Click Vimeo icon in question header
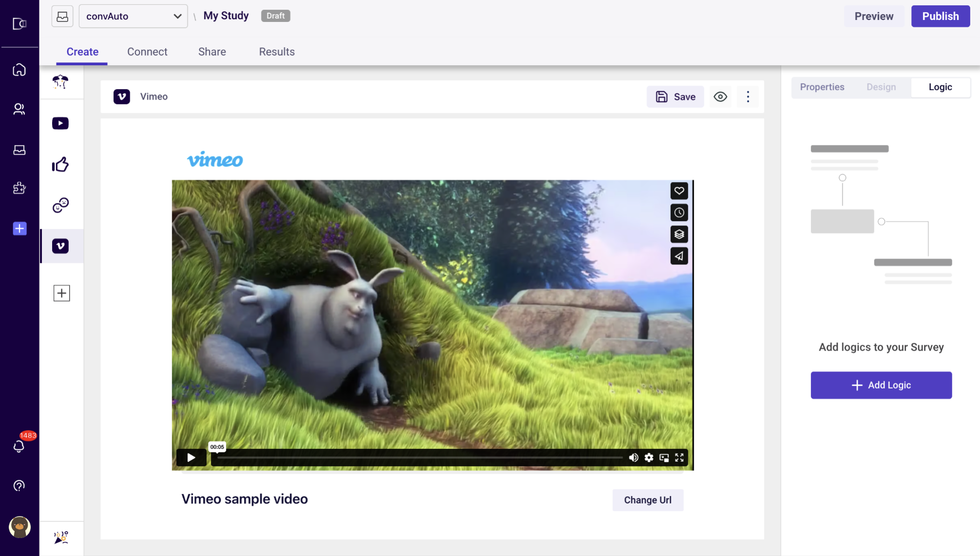This screenshot has width=980, height=556. pos(122,96)
